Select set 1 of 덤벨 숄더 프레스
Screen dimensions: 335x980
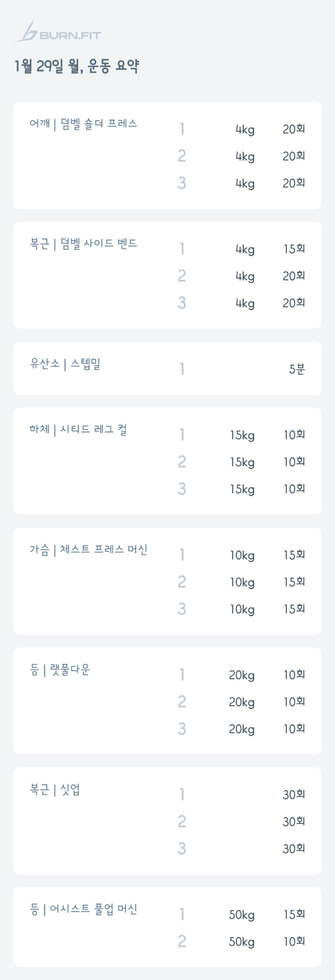[x=182, y=129]
